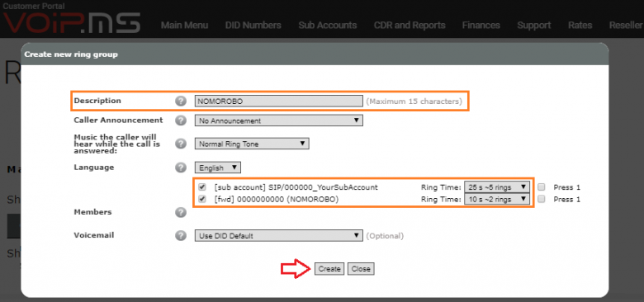This screenshot has width=644, height=302.
Task: Click the Maximum 15 characters hint text
Action: 414,101
